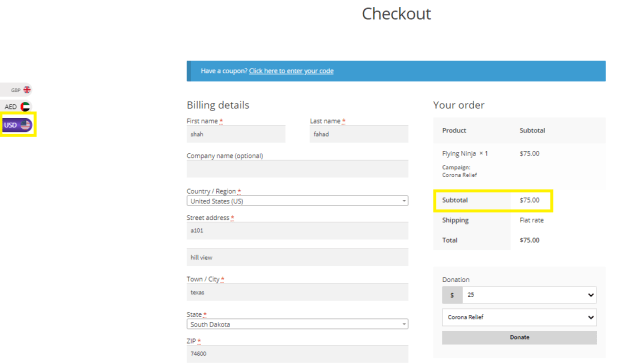Viewport: 620px width, 364px height.
Task: Click the Flying Ninja product name
Action: click(x=459, y=154)
